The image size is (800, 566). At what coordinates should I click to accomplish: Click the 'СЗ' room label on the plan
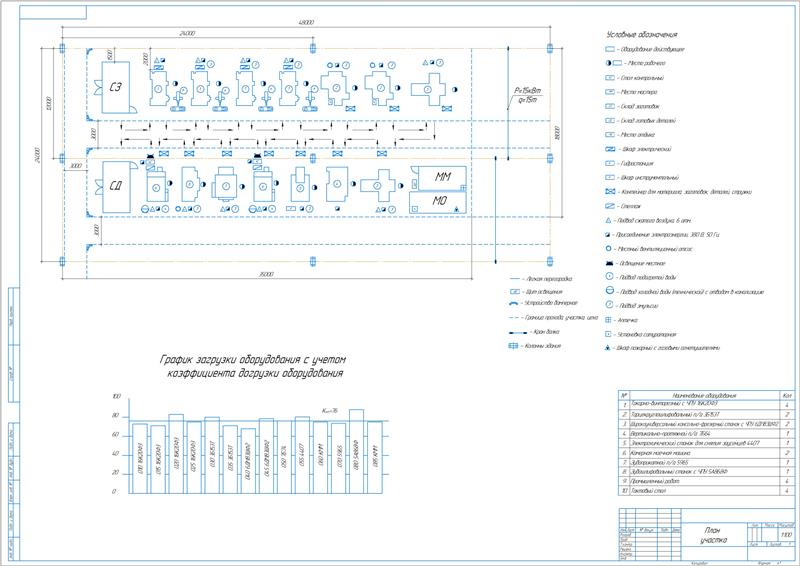tap(116, 87)
